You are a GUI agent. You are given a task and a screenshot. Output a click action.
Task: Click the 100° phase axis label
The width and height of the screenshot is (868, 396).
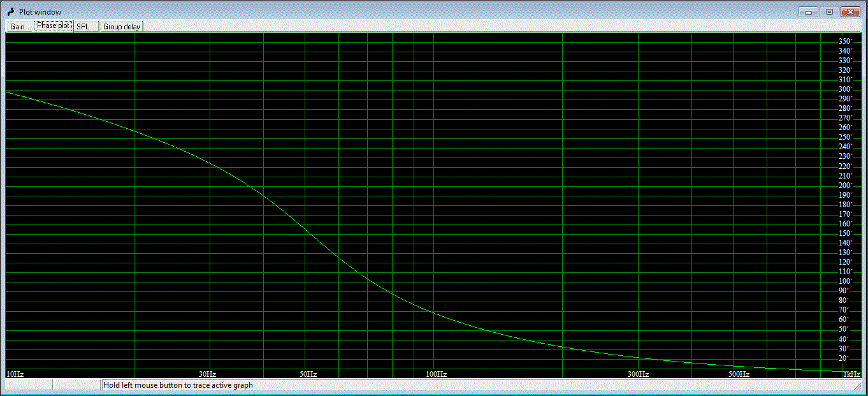click(845, 281)
